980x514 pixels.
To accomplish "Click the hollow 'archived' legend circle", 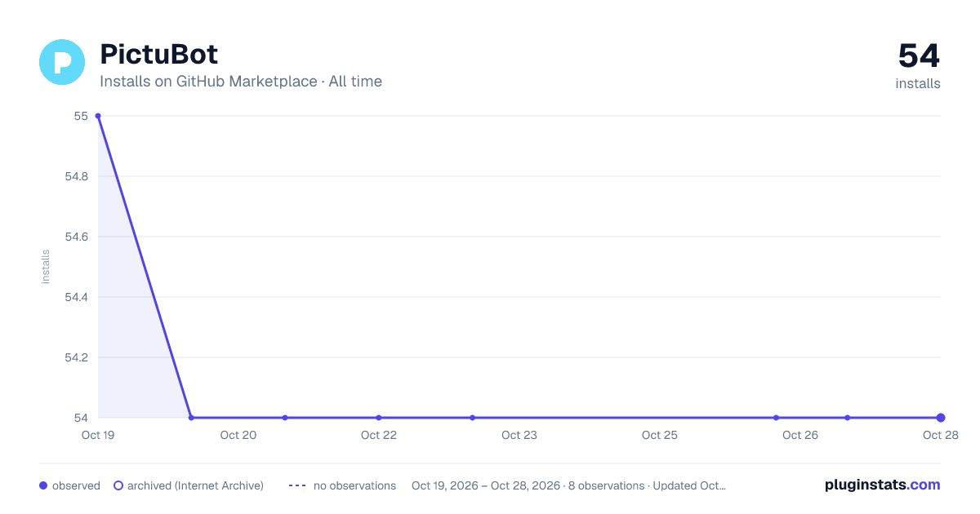I will click(118, 485).
